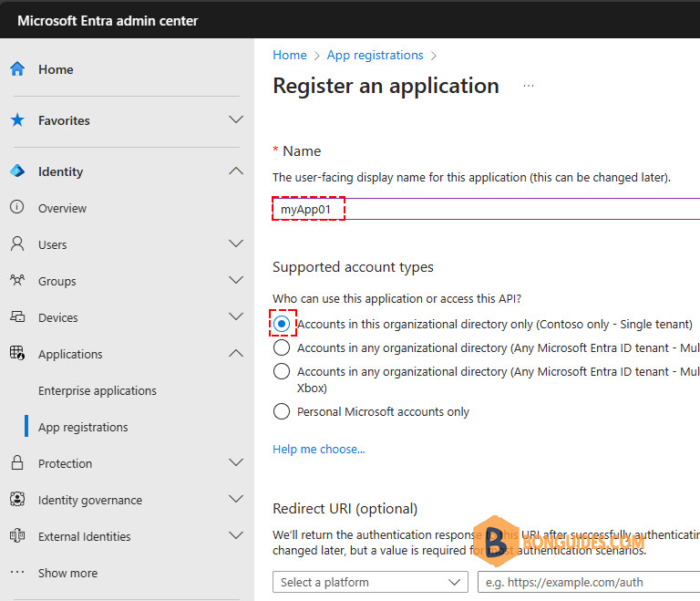This screenshot has height=601, width=700.
Task: Open the External Identities menu item
Action: 85,536
